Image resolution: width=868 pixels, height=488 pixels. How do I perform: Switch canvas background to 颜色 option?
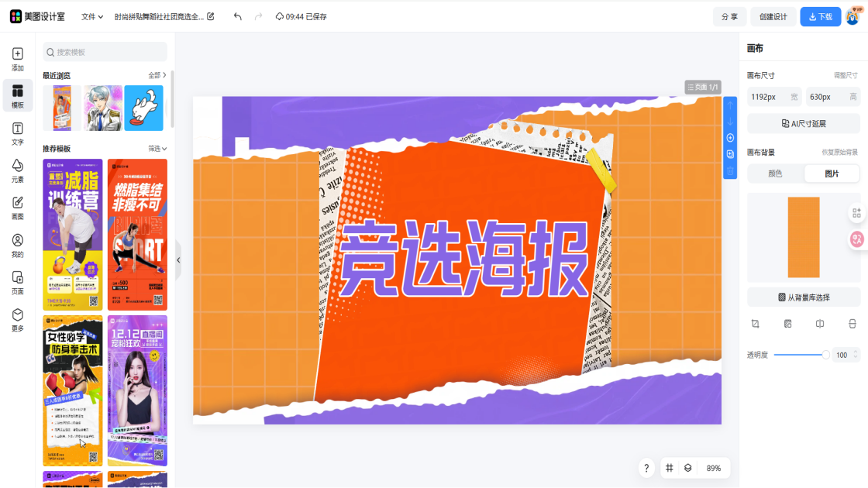pyautogui.click(x=775, y=174)
